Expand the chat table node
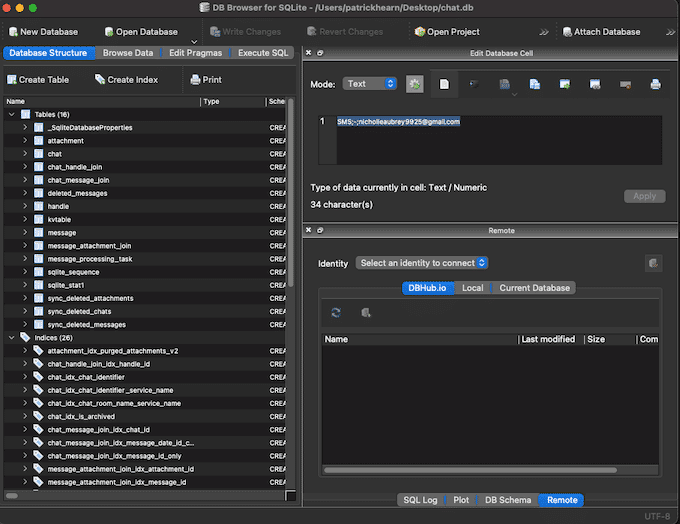The height and width of the screenshot is (524, 680). pyautogui.click(x=25, y=154)
